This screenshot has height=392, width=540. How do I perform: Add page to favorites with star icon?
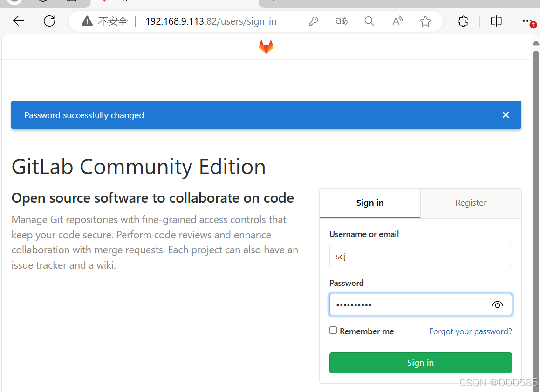(425, 21)
